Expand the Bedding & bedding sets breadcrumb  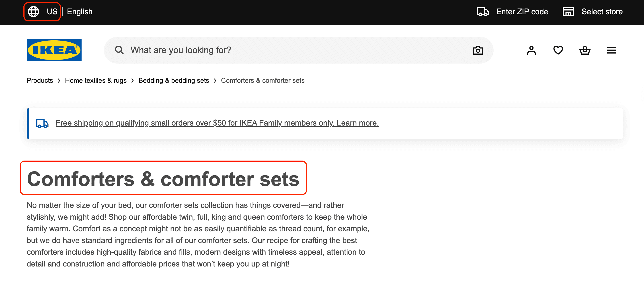[x=174, y=80]
